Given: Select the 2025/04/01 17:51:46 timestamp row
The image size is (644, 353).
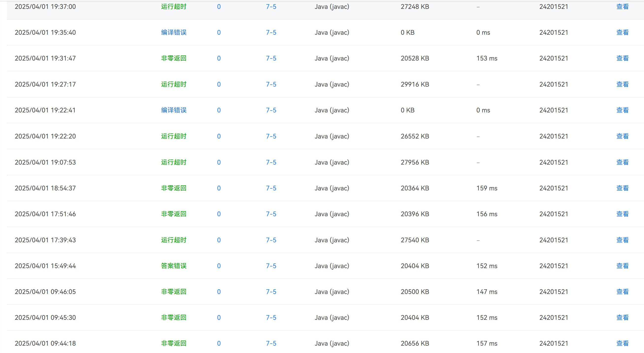Looking at the screenshot, I should click(x=45, y=214).
